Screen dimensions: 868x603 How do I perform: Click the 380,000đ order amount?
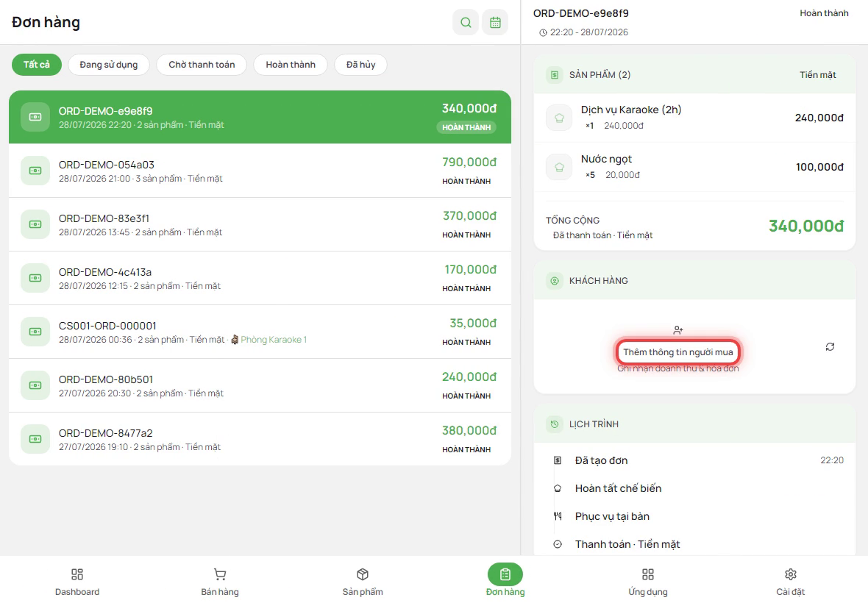pos(469,430)
